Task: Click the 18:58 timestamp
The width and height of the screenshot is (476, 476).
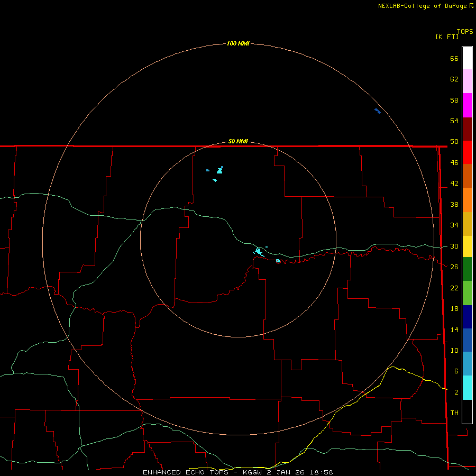Action: (322, 472)
